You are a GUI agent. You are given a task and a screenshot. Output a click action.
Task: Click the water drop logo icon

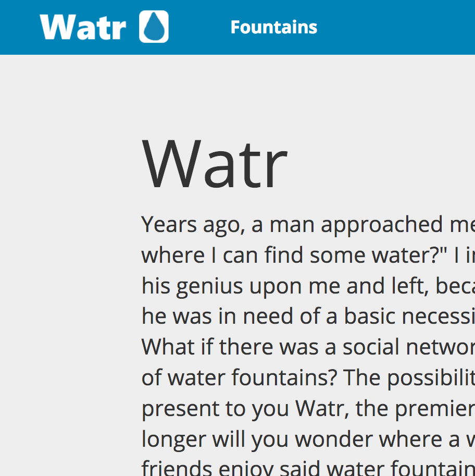[154, 27]
